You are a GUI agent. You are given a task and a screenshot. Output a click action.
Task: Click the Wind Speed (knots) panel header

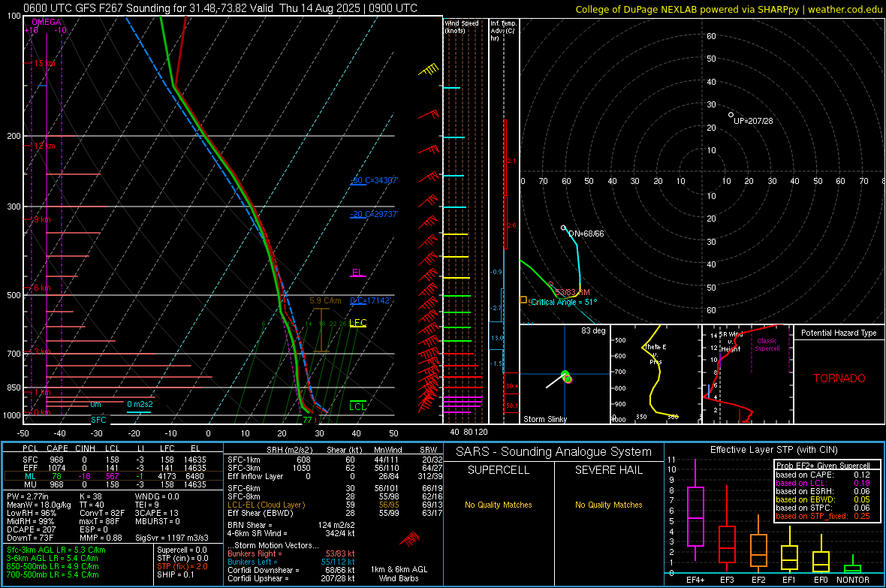click(462, 26)
